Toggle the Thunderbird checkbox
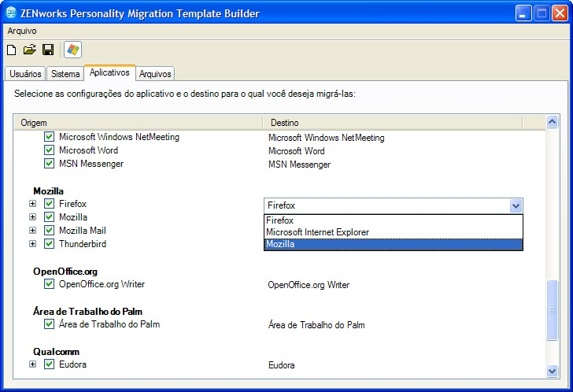 [50, 244]
